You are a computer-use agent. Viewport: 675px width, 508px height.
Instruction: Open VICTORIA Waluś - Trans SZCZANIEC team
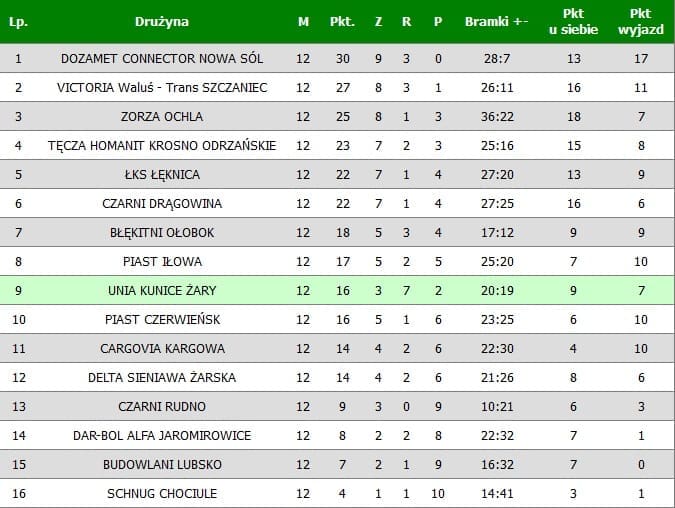[x=161, y=88]
